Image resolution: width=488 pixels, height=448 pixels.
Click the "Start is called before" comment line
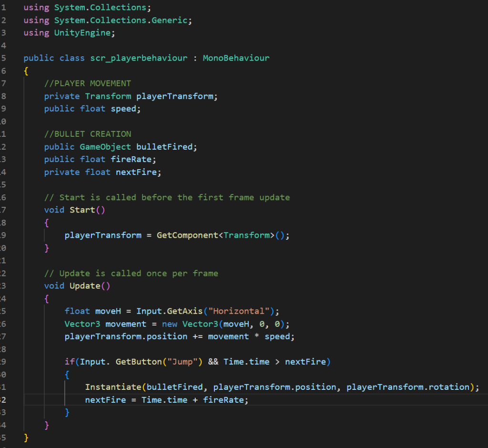point(167,197)
